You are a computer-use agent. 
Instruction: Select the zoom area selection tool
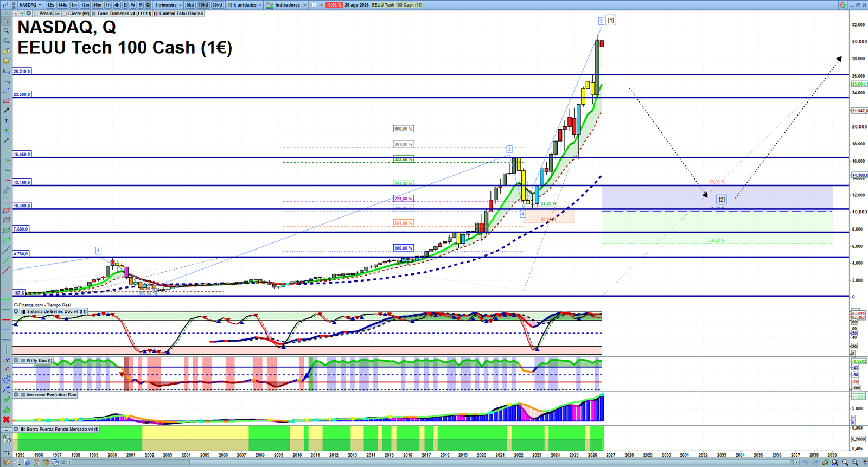pos(7,41)
